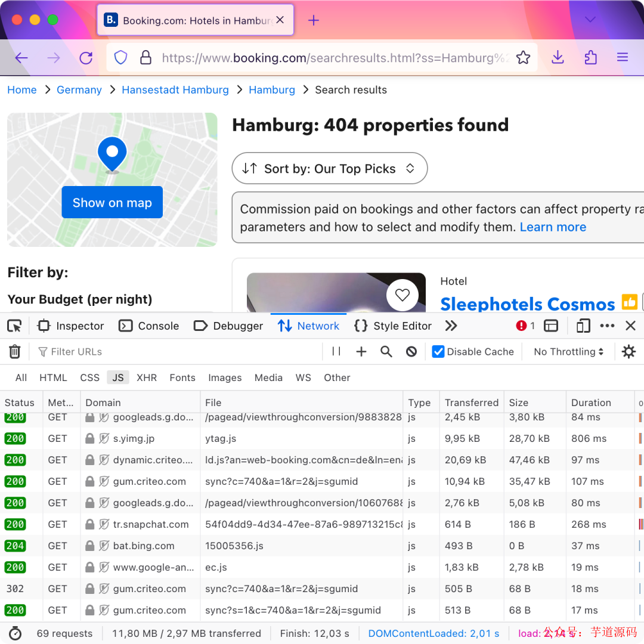Open request blocking icon
The width and height of the screenshot is (644, 644).
pos(411,352)
